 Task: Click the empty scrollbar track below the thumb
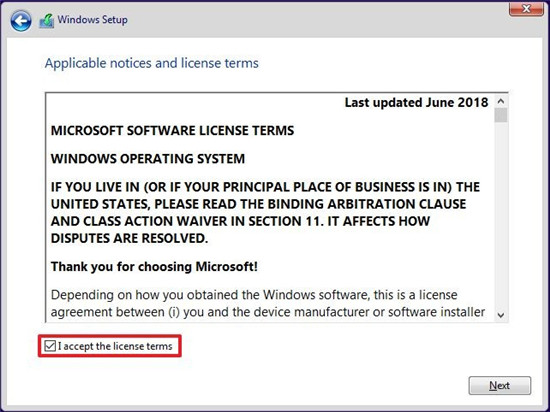pyautogui.click(x=501, y=215)
